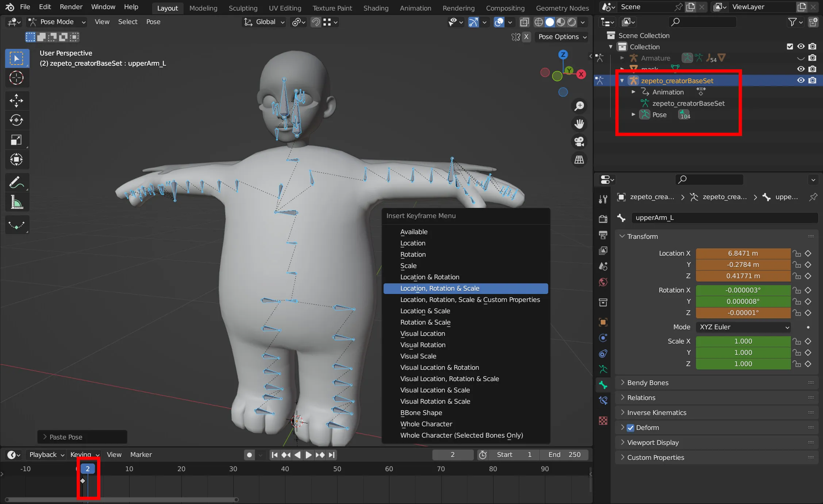Screen dimensions: 823x504
Task: Click the upperArm_L bone name field
Action: click(x=724, y=218)
